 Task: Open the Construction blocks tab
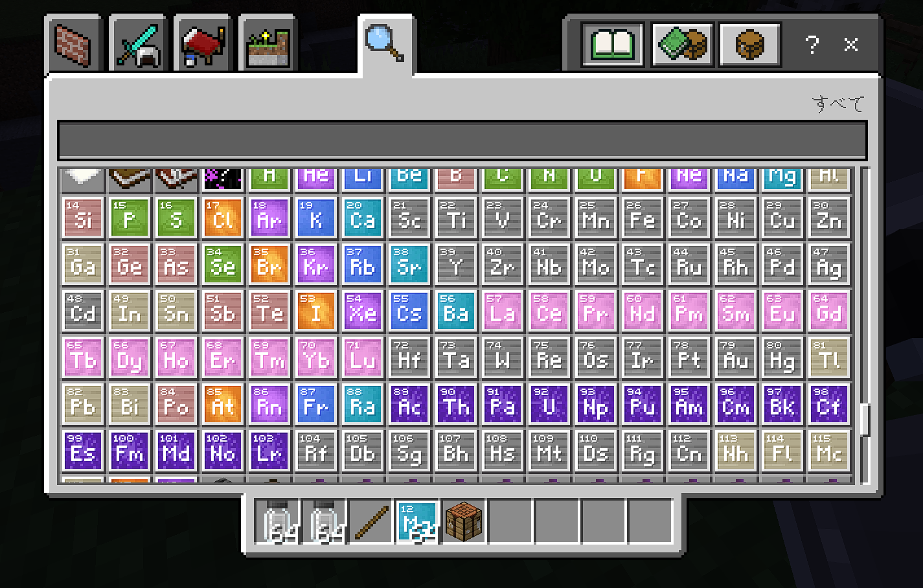point(73,44)
